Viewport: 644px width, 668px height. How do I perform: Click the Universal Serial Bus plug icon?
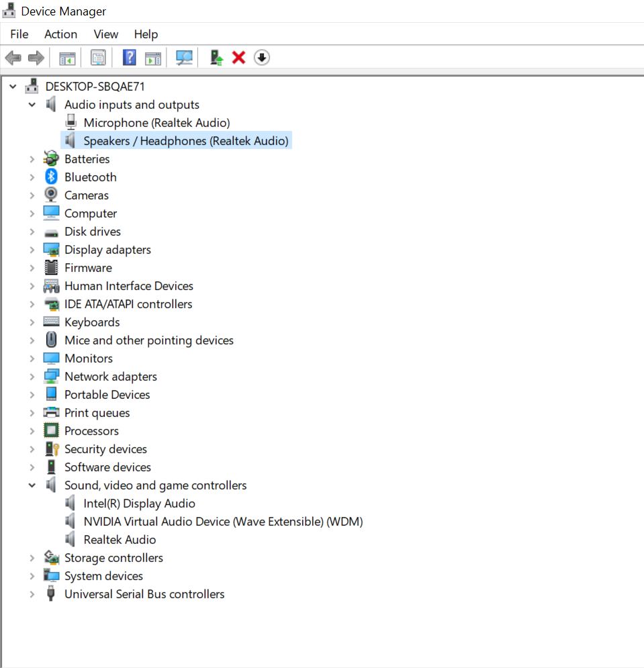click(x=51, y=593)
